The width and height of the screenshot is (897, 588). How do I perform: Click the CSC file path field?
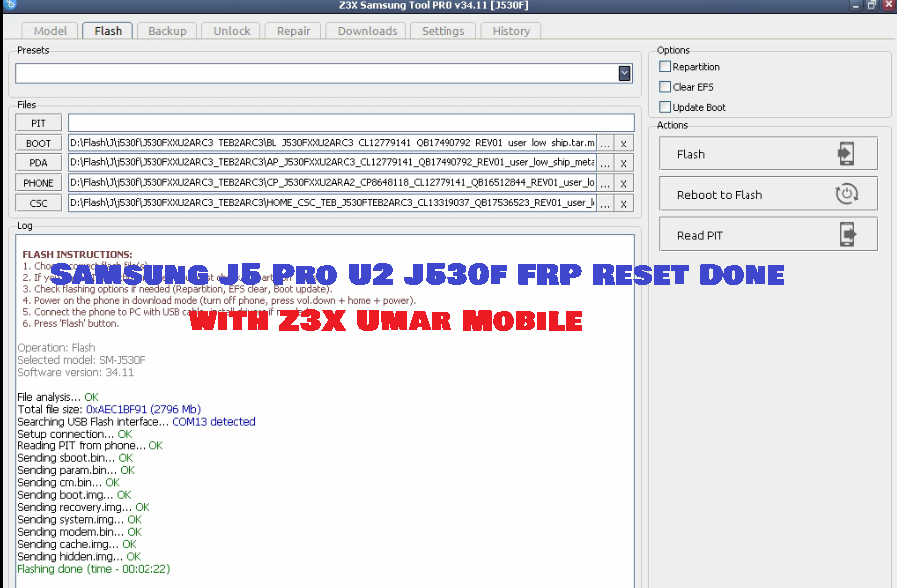(332, 203)
